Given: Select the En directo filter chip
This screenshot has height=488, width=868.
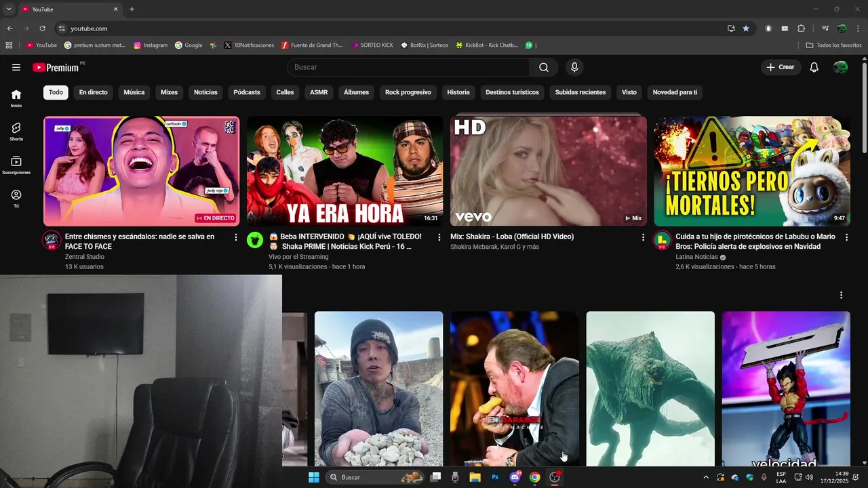Looking at the screenshot, I should pyautogui.click(x=93, y=92).
